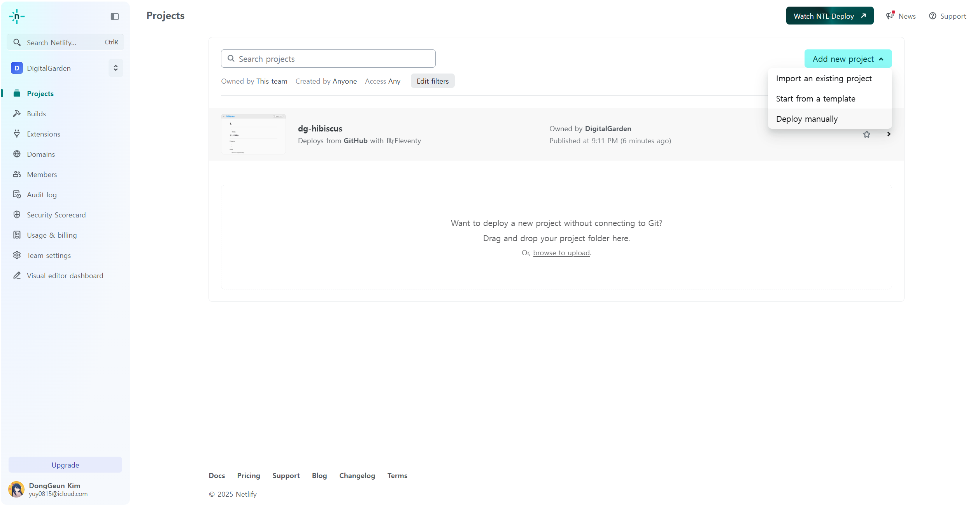
Task: Favorite dg-hibiscus with the star icon
Action: 866,134
